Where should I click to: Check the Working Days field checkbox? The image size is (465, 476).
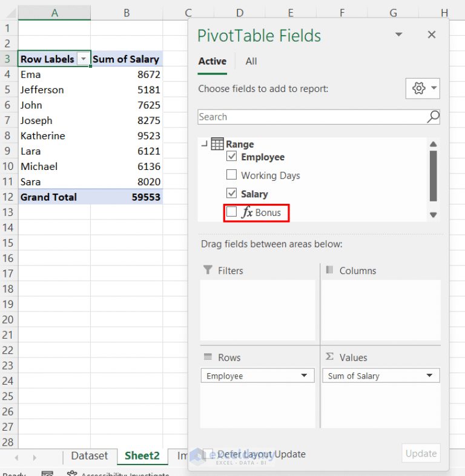coord(231,175)
